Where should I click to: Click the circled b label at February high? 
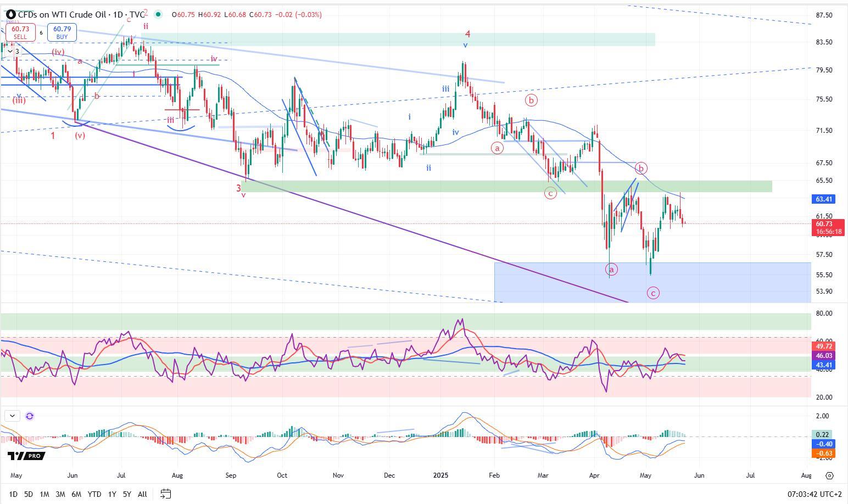tap(531, 100)
